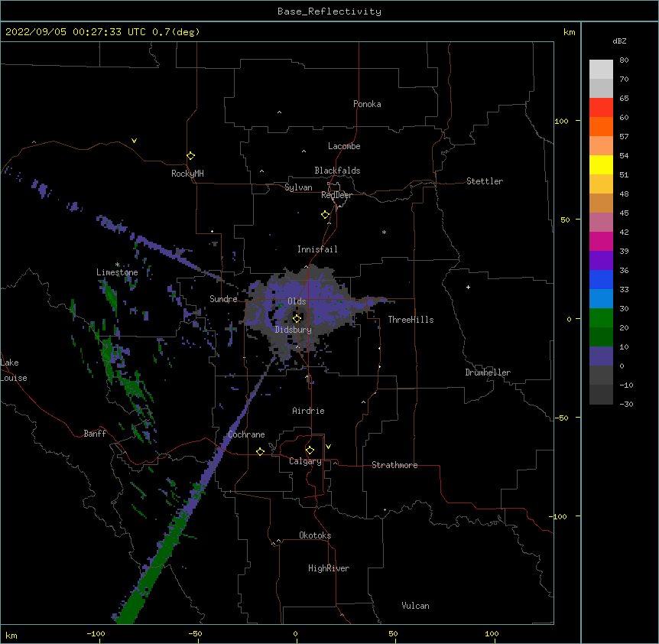Screen dimensions: 659x644
Task: Select the Calgary label
Action: (x=305, y=461)
